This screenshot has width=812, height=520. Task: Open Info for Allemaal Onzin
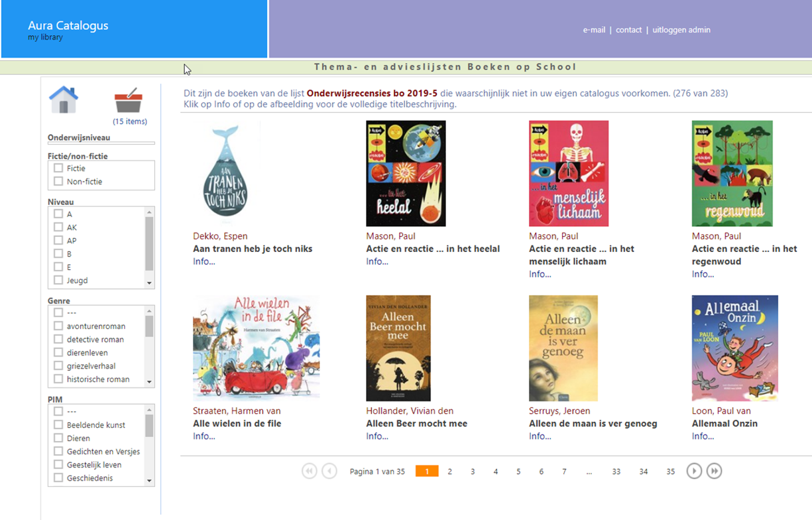click(703, 436)
